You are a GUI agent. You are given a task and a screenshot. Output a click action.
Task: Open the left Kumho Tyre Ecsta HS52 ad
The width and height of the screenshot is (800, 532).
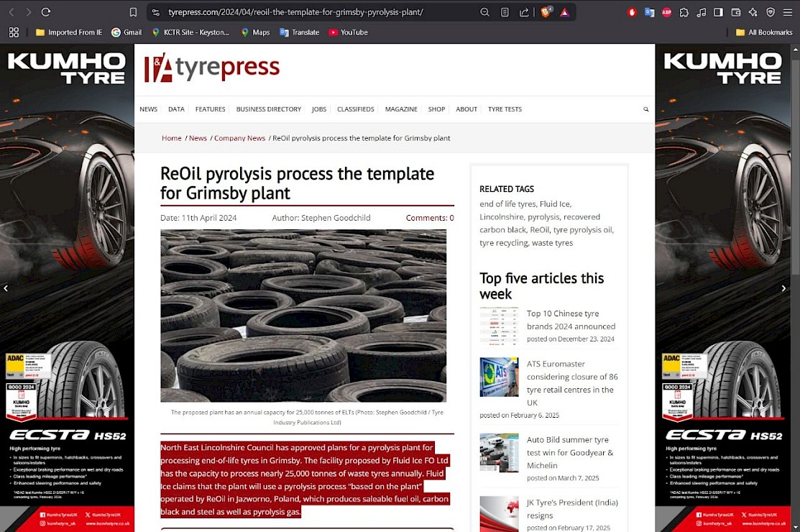(67, 288)
